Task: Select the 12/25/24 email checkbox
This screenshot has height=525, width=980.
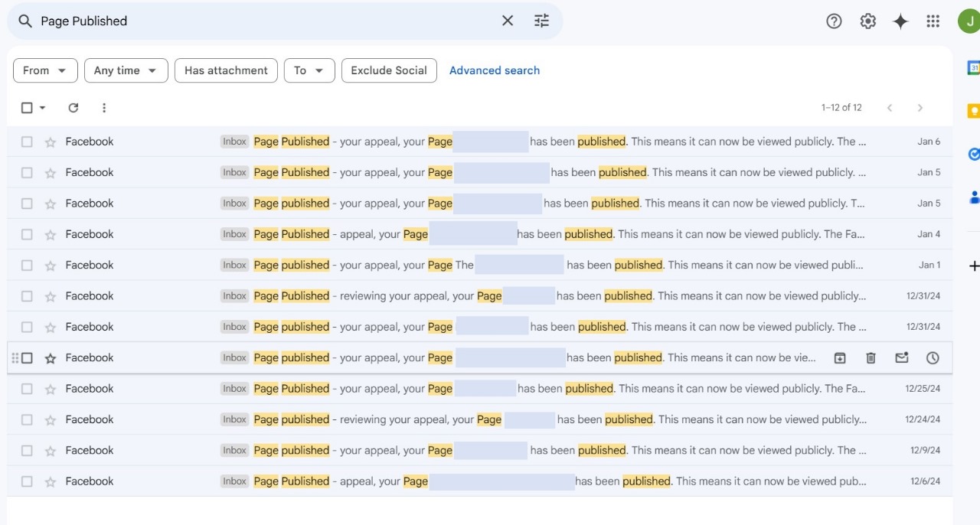Action: pyautogui.click(x=27, y=389)
